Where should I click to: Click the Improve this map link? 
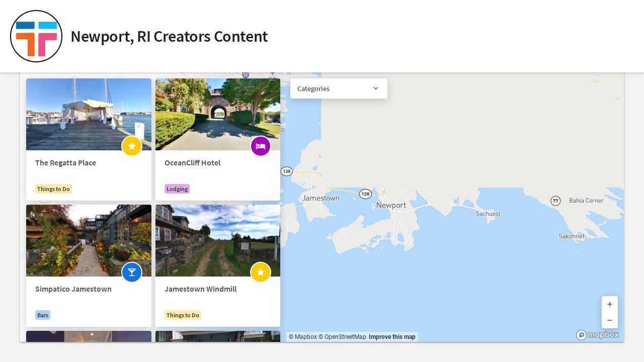point(392,337)
